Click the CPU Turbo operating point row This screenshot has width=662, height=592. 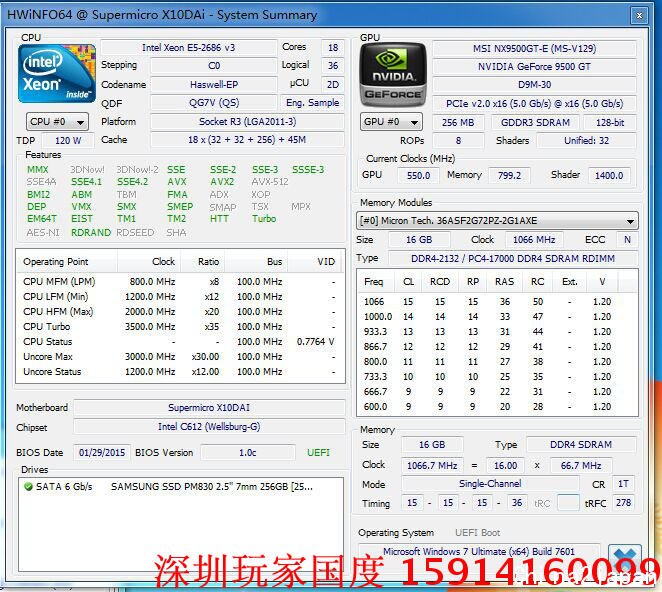(181, 327)
